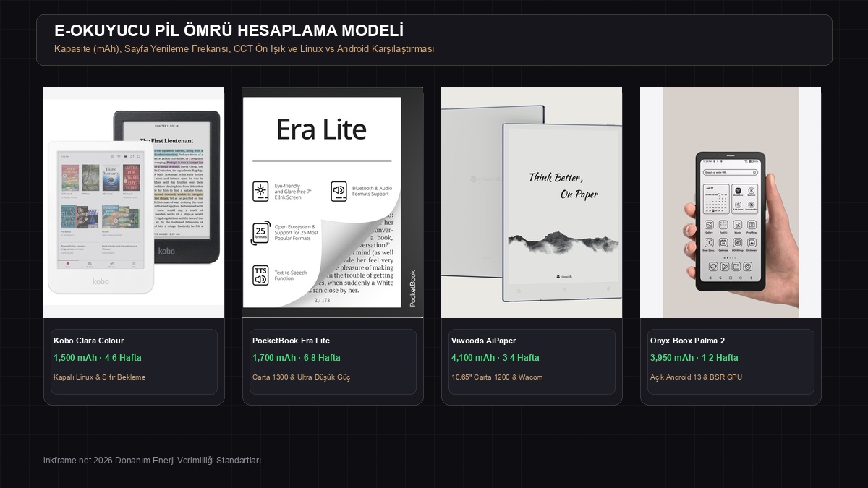Click the kobo logo on the white reader

pyautogui.click(x=101, y=281)
